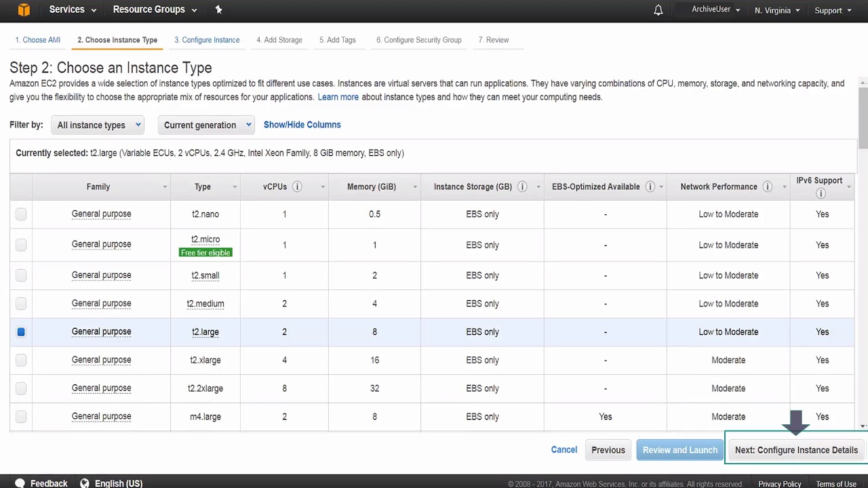868x488 pixels.
Task: Select the m4.large instance checkbox
Action: point(21,416)
